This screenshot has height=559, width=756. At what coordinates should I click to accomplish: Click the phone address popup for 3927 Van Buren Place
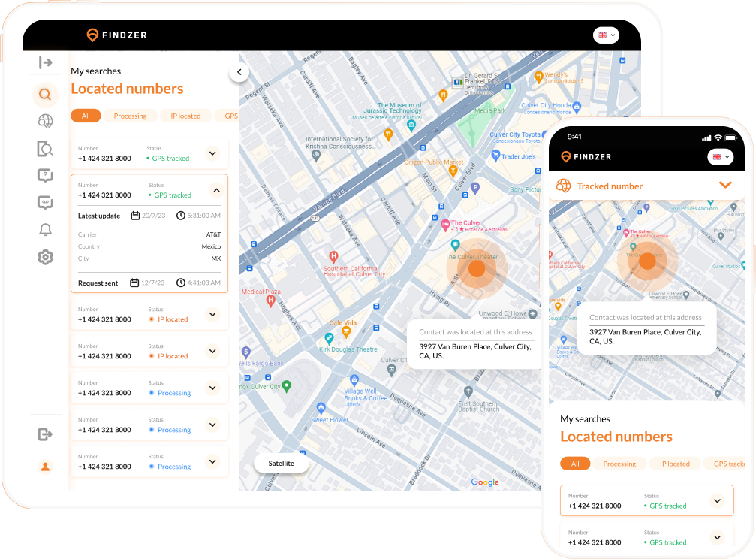point(646,329)
